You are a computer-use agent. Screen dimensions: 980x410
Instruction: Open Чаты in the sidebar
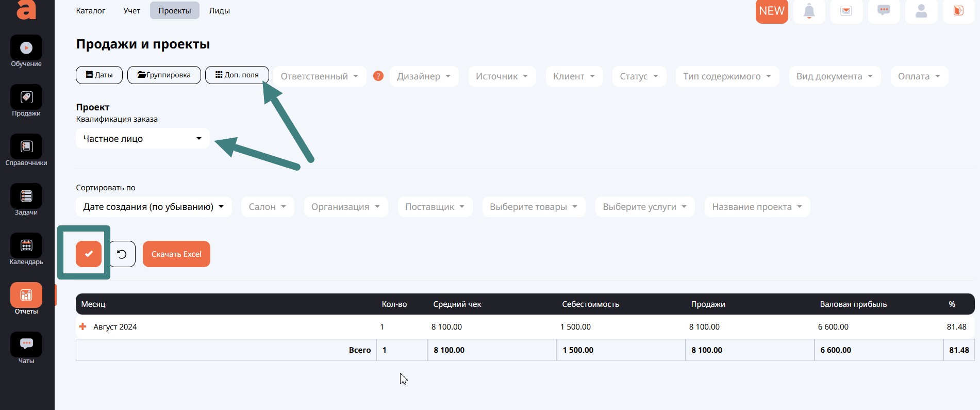(x=26, y=345)
